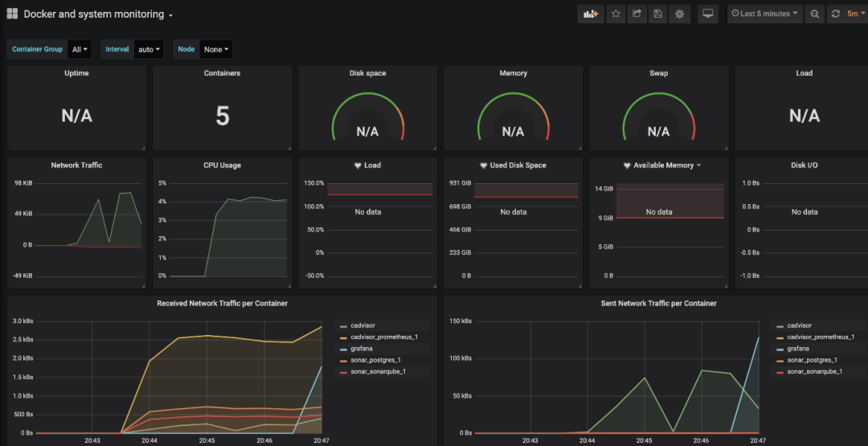The image size is (868, 446).
Task: Click the heart alert icon on Available Memory
Action: click(627, 165)
